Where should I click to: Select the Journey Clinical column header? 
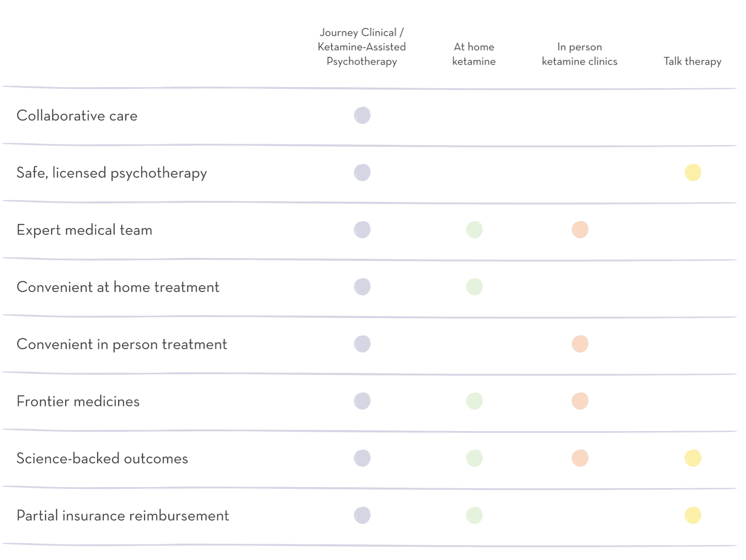click(x=362, y=47)
